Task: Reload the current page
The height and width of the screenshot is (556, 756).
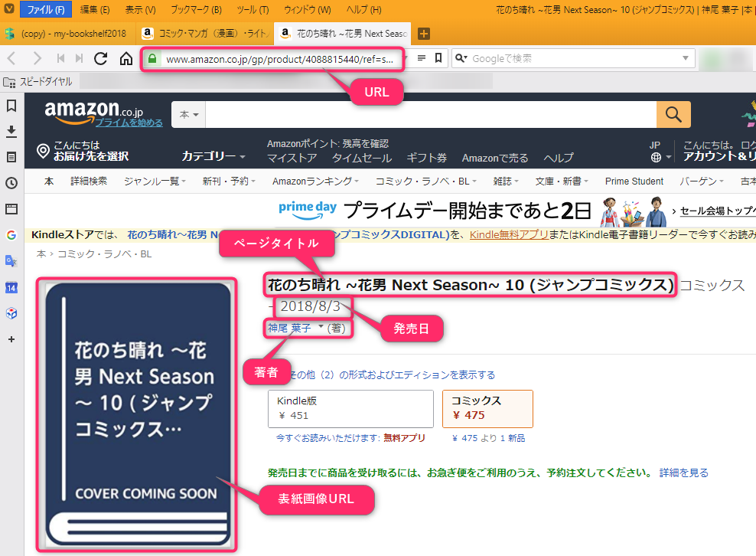Action: pyautogui.click(x=100, y=58)
